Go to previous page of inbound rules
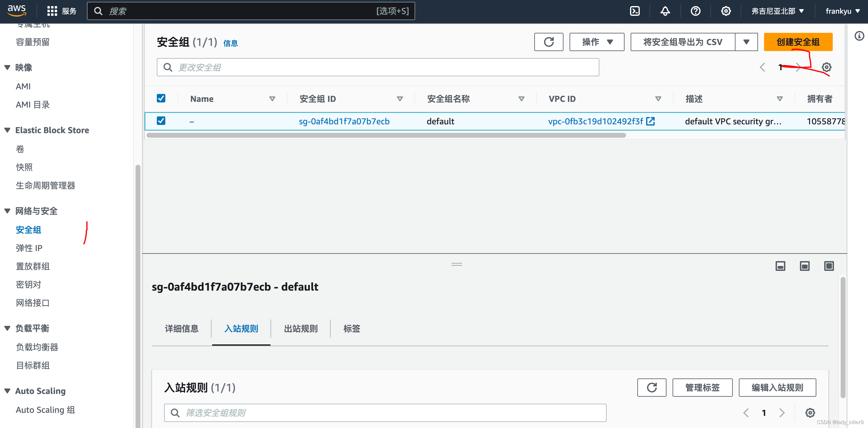The width and height of the screenshot is (868, 428). coord(746,412)
